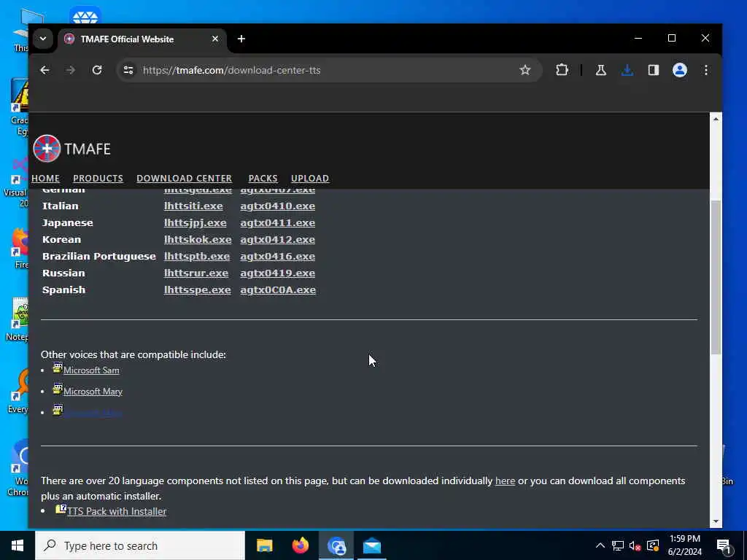This screenshot has width=747, height=560.
Task: Open the DOWNLOAD CENTER menu item
Action: (185, 178)
